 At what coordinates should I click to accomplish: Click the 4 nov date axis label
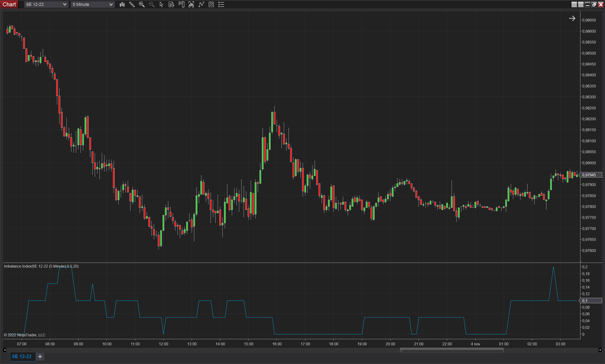(x=475, y=344)
